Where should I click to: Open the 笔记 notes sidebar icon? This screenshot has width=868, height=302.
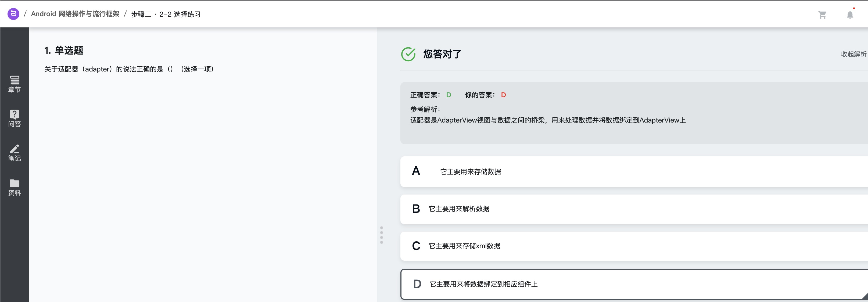pos(15,153)
